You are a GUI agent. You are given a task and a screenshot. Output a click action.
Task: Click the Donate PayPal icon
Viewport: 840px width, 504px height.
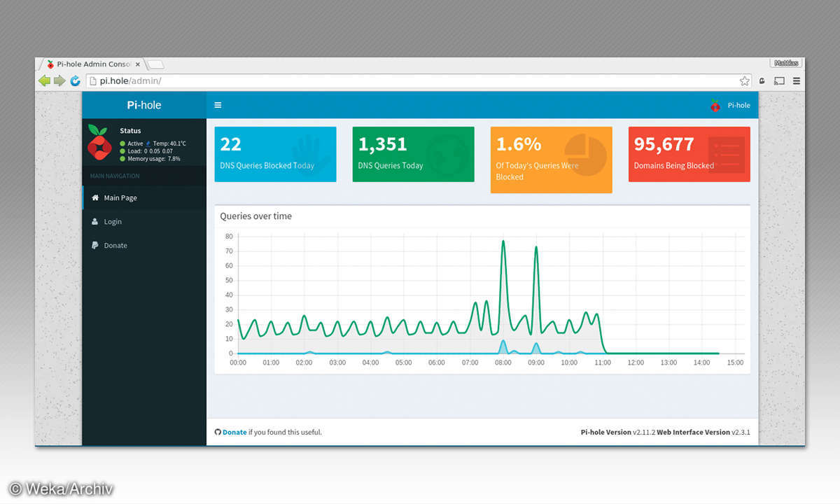click(x=95, y=245)
